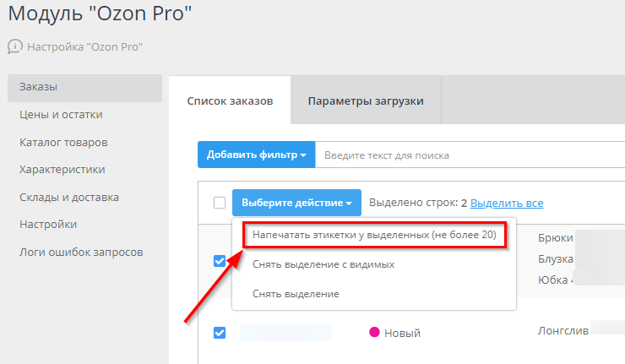Expand the Выберите действие dropdown
The width and height of the screenshot is (625, 364).
pos(296,203)
